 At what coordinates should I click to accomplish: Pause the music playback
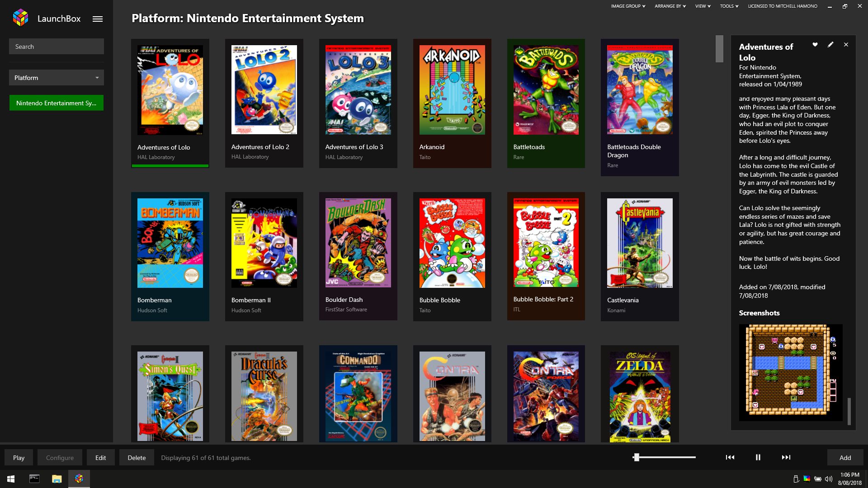tap(758, 457)
